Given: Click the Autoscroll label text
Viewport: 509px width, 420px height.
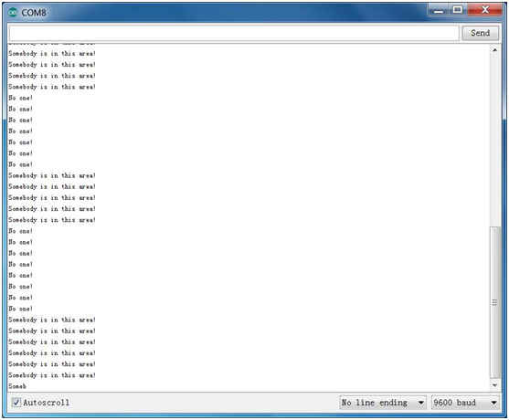Looking at the screenshot, I should click(46, 403).
